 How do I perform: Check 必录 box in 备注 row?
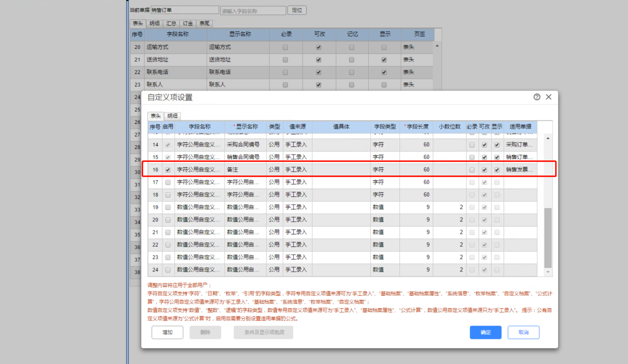click(472, 170)
